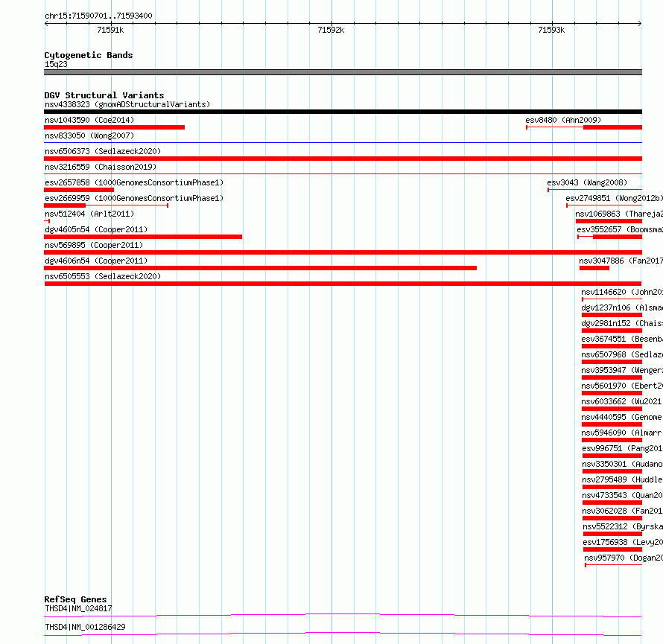Viewport: 663px width, 644px height.
Task: Click the red bar under nsv1043590
Action: tap(114, 127)
